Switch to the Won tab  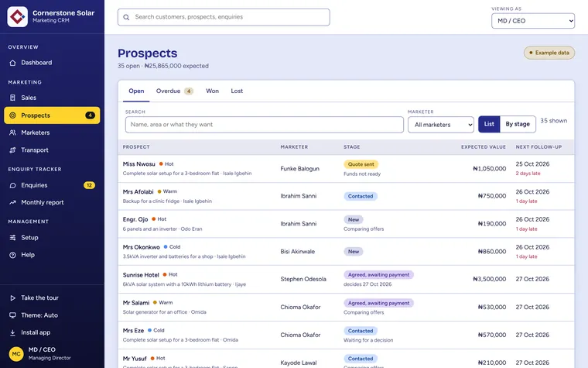pos(212,91)
